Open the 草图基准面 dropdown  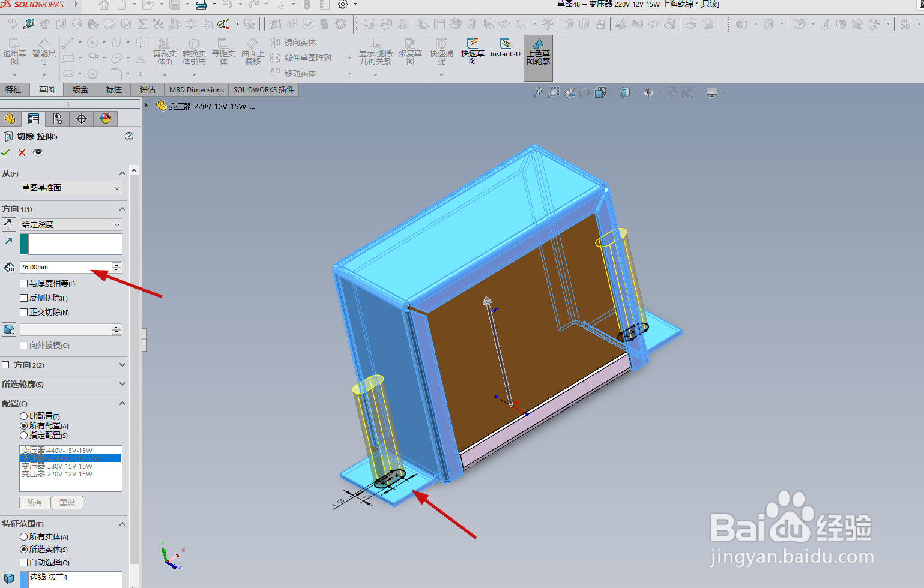(71, 188)
